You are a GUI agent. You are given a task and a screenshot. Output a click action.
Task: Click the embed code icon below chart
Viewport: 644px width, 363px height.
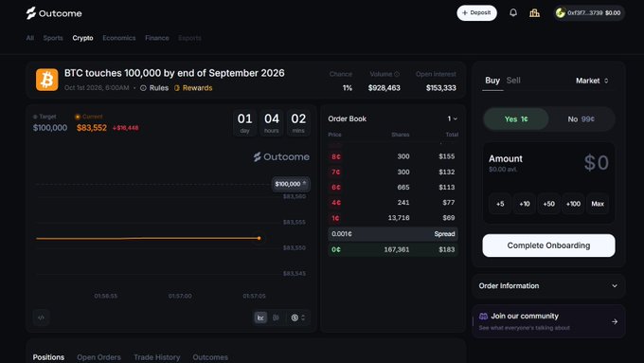(41, 318)
